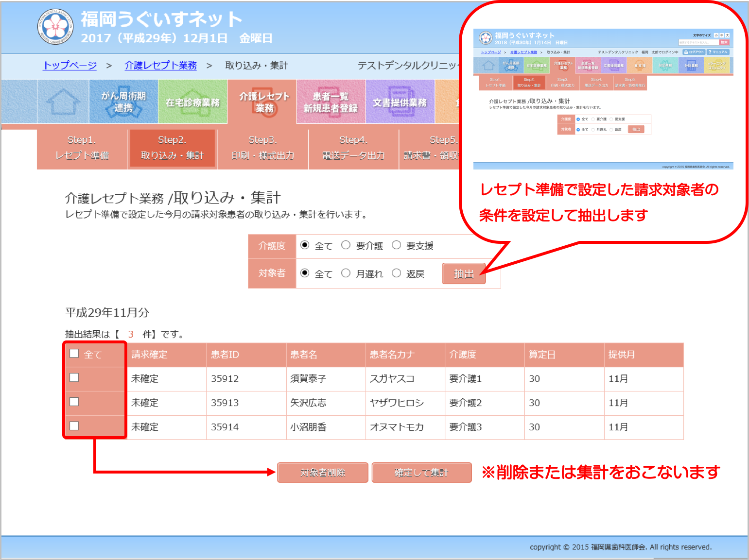This screenshot has height=560, width=749.
Task: Follow the トップページ breadcrumb link
Action: [70, 66]
